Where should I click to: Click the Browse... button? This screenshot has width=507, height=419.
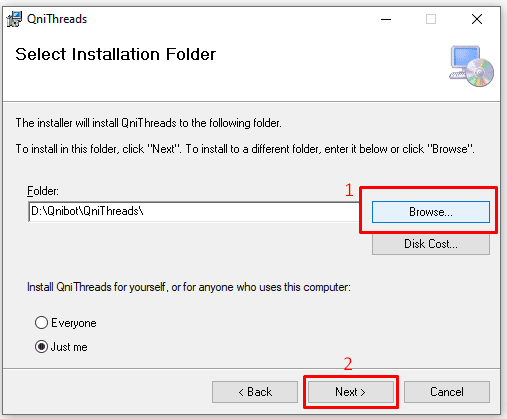(431, 212)
